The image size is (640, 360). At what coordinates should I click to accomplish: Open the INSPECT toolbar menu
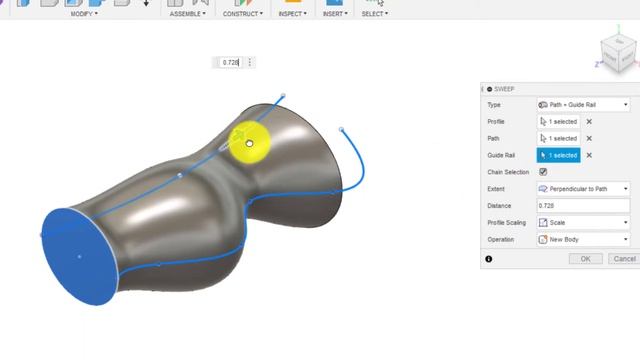292,13
